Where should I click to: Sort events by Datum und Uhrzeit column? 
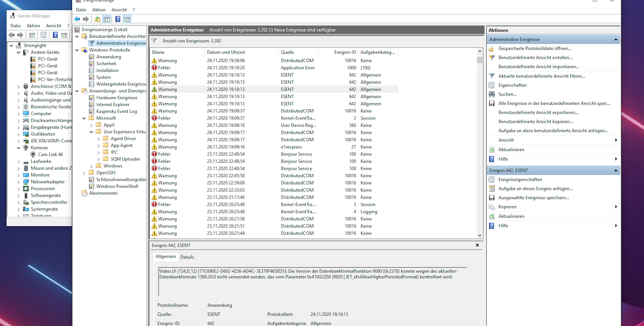[226, 52]
